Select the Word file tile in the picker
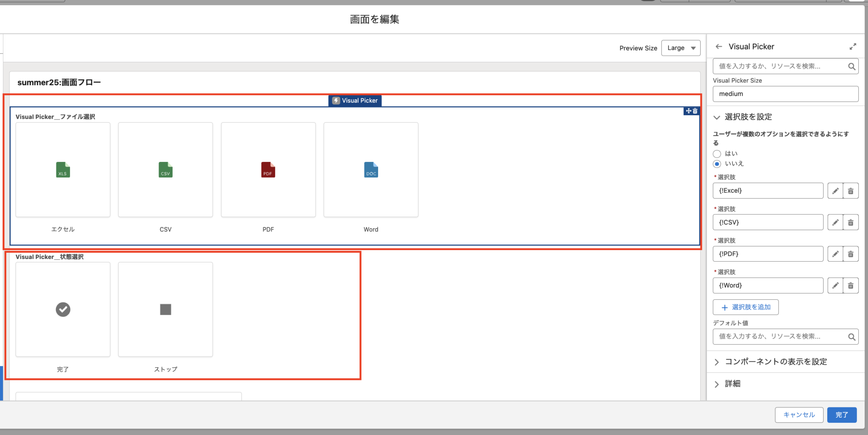The width and height of the screenshot is (868, 435). pos(370,170)
